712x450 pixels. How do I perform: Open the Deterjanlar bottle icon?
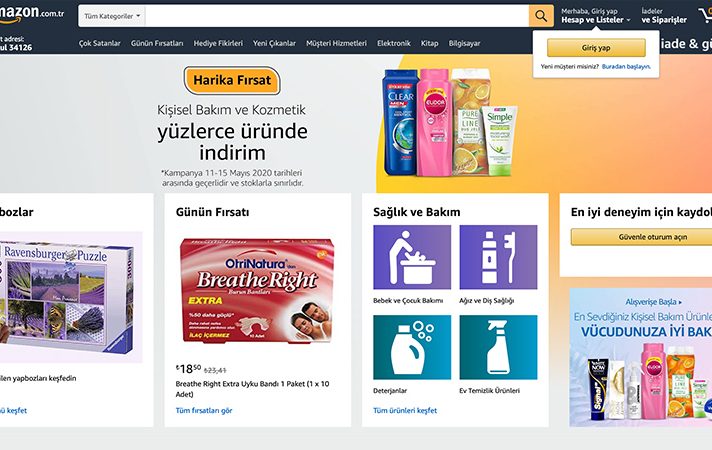click(x=412, y=347)
